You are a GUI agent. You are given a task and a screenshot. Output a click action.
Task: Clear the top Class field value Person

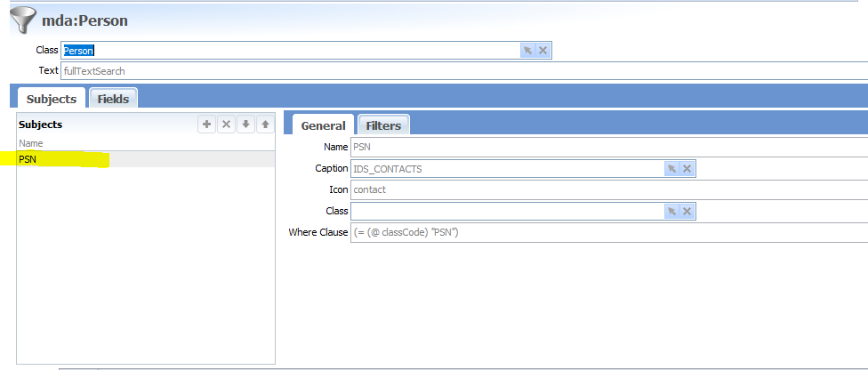543,51
